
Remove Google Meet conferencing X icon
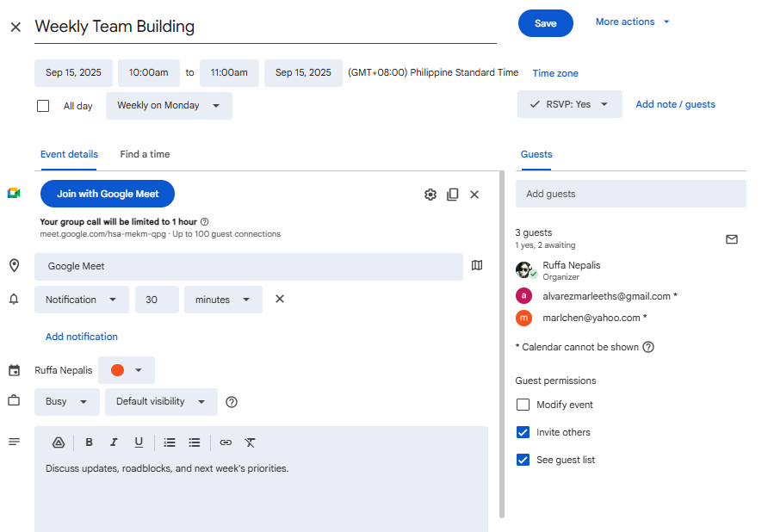474,195
